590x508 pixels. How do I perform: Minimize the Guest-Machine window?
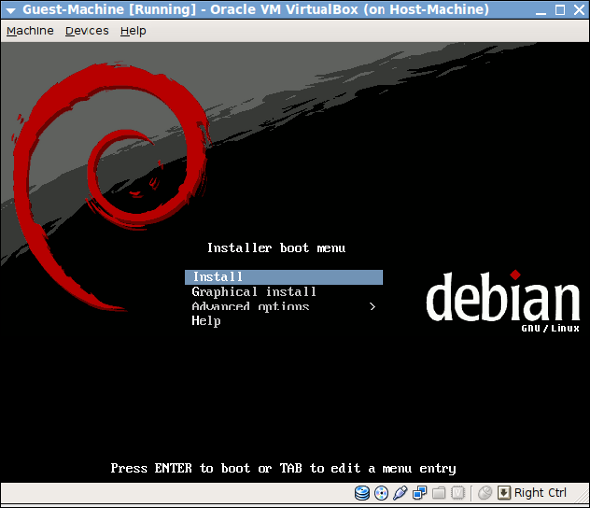[x=541, y=11]
